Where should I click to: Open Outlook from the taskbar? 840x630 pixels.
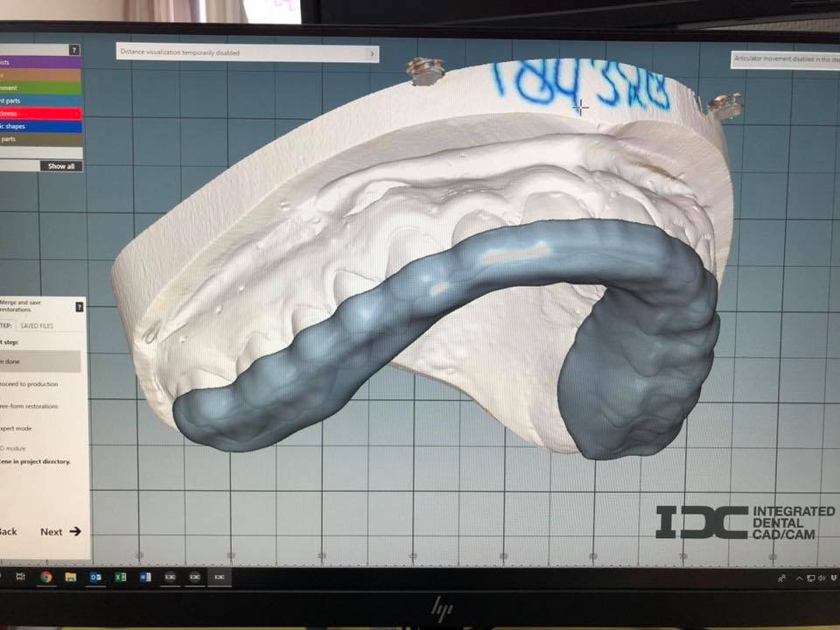click(96, 577)
